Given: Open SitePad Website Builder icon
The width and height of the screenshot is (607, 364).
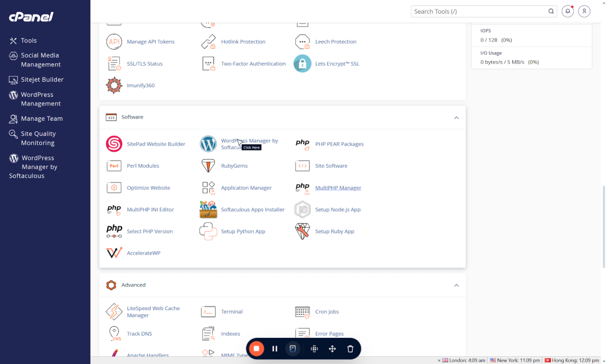Looking at the screenshot, I should [x=114, y=144].
